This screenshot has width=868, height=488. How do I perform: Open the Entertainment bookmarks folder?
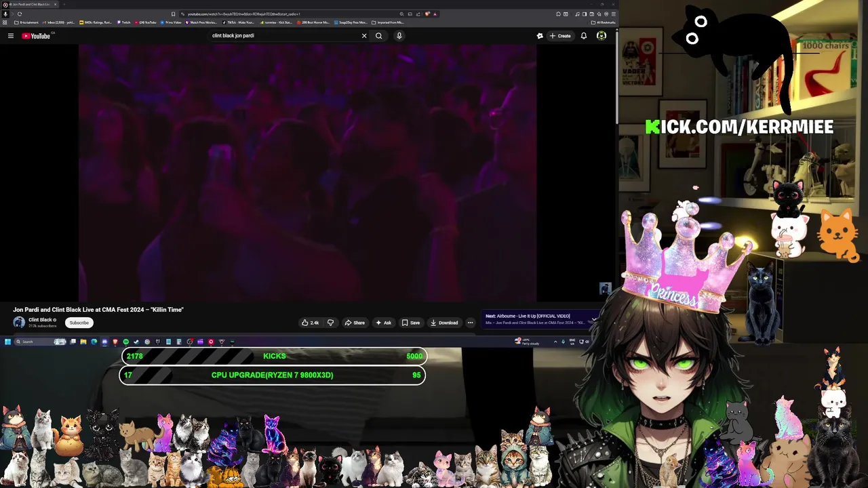pyautogui.click(x=26, y=22)
